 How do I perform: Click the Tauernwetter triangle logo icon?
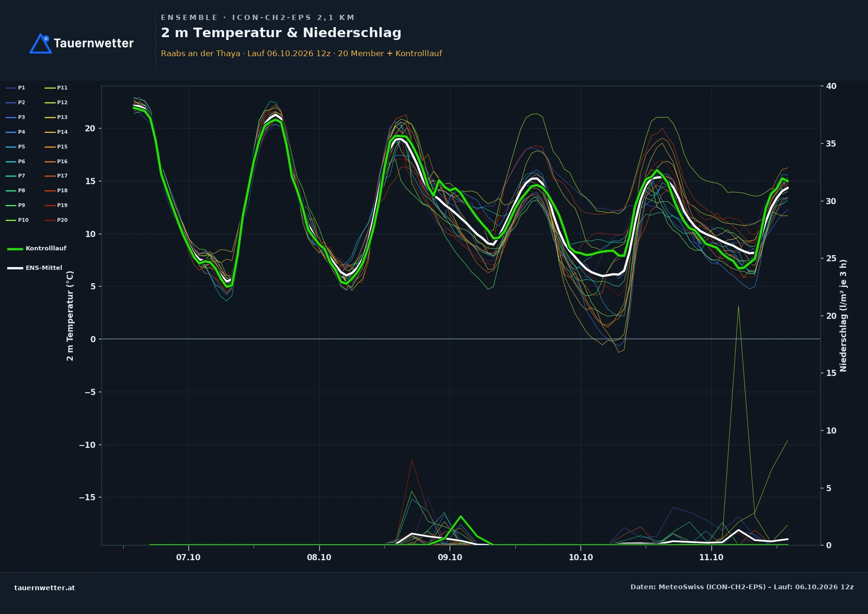pos(41,43)
